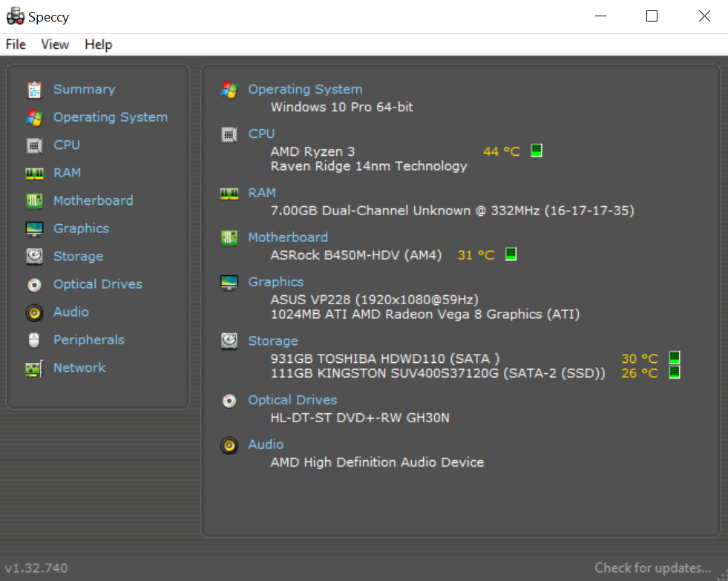Click Check for updates link
The image size is (728, 581).
pos(653,568)
